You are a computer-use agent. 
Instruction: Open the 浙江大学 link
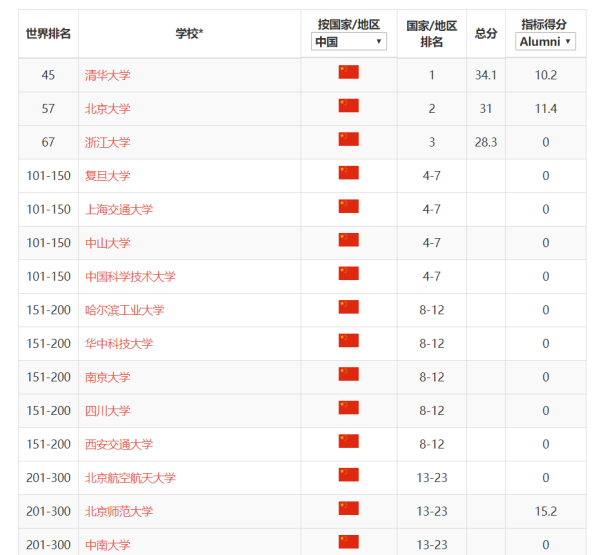click(108, 142)
